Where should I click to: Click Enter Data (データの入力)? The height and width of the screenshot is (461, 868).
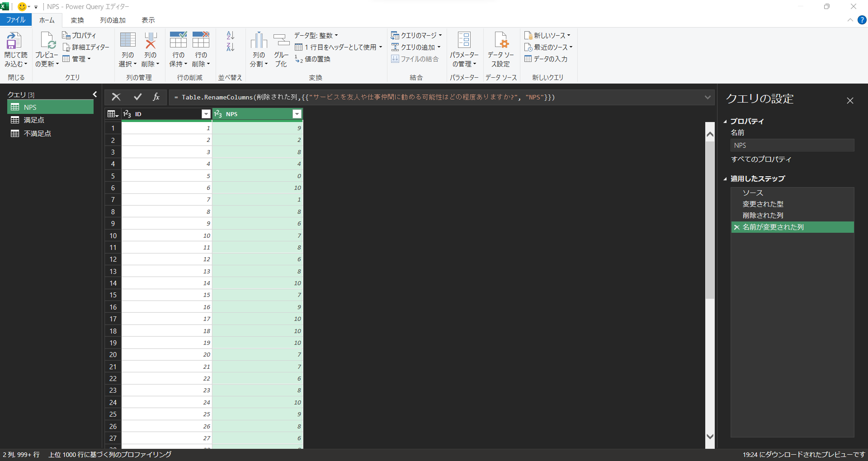[x=546, y=59]
